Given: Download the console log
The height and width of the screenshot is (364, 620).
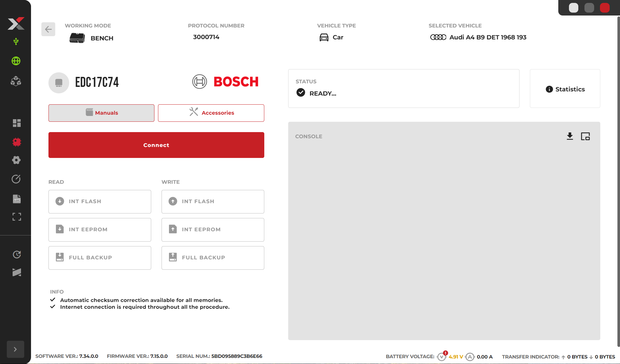Looking at the screenshot, I should click(570, 136).
